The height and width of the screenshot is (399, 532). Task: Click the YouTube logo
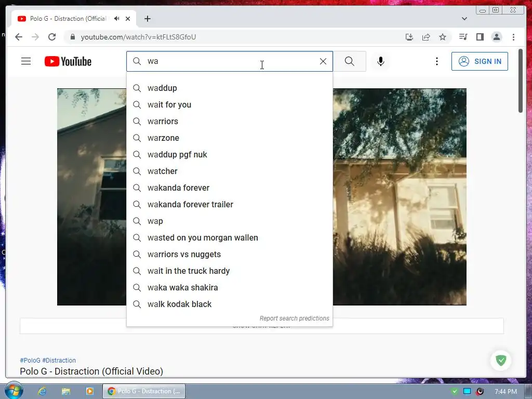pyautogui.click(x=68, y=61)
